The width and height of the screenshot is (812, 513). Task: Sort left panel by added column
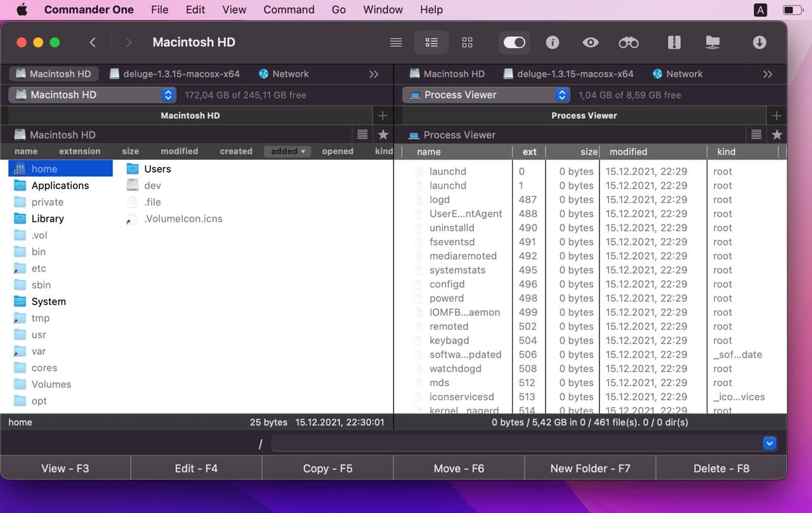[x=287, y=151]
